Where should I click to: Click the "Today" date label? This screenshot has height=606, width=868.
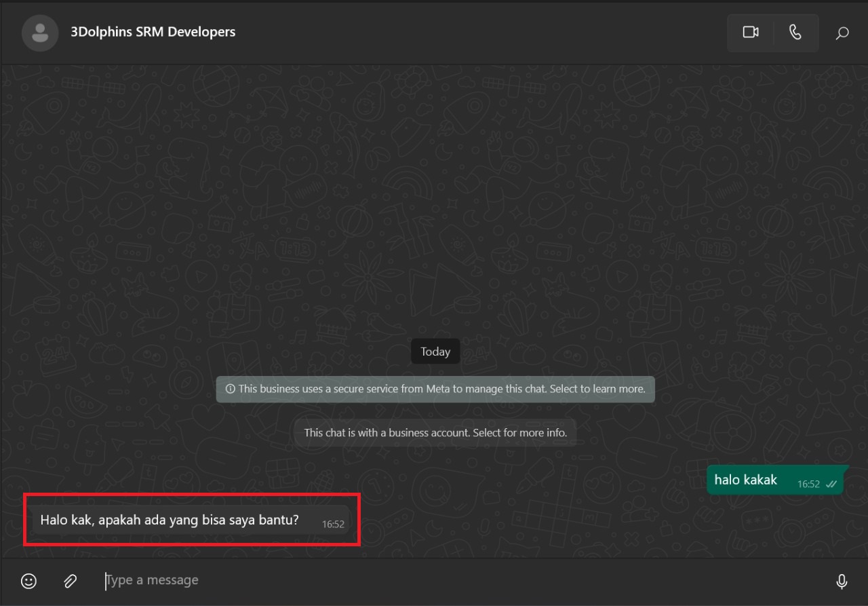[435, 352]
